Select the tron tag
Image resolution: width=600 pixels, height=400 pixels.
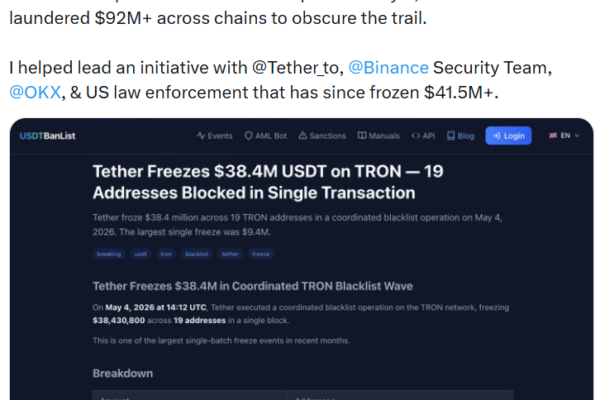click(166, 254)
